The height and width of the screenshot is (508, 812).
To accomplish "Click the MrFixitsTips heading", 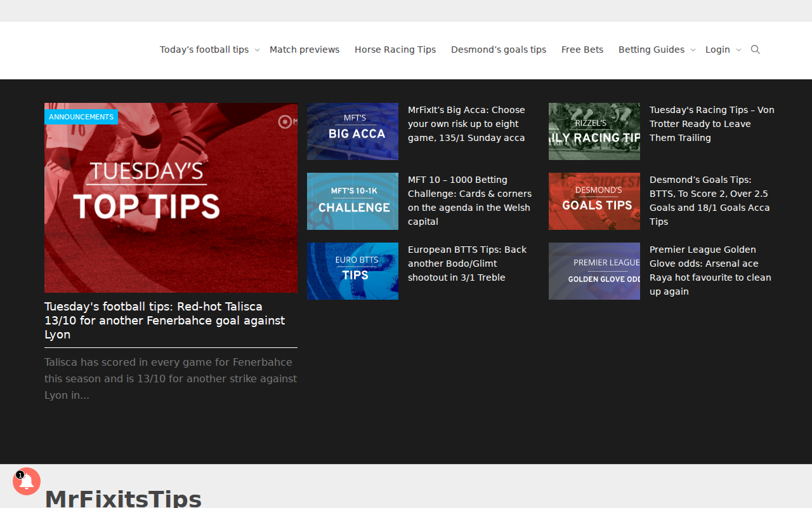I will coord(123,498).
